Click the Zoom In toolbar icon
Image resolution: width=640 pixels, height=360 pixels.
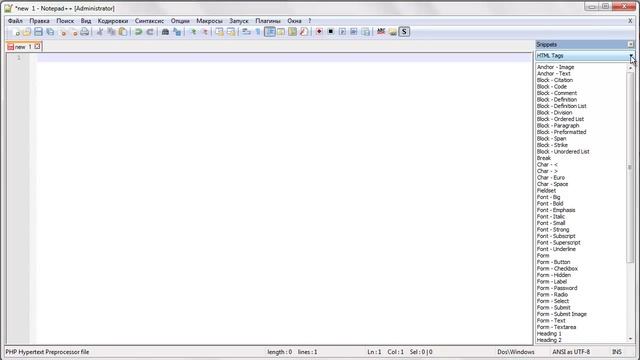coord(193,32)
